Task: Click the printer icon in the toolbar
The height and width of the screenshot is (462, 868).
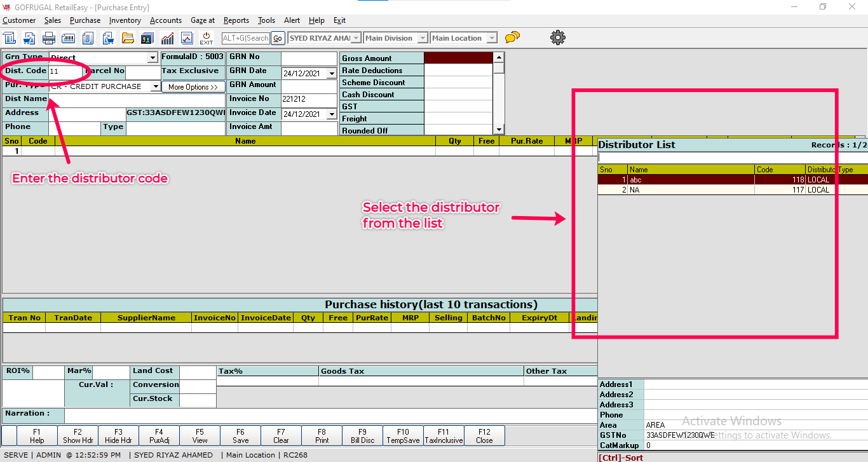Action: pyautogui.click(x=49, y=38)
